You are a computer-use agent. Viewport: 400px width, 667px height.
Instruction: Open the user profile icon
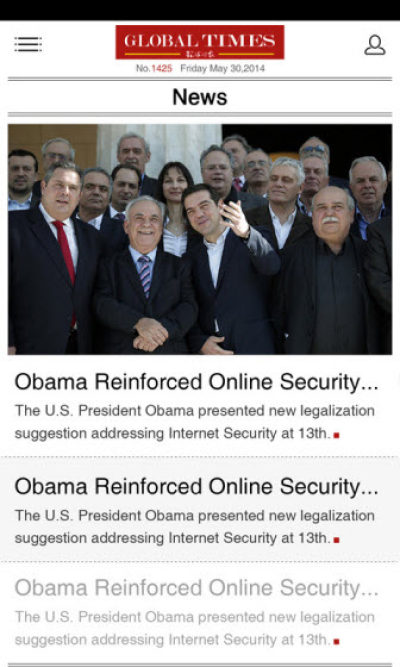tap(375, 45)
